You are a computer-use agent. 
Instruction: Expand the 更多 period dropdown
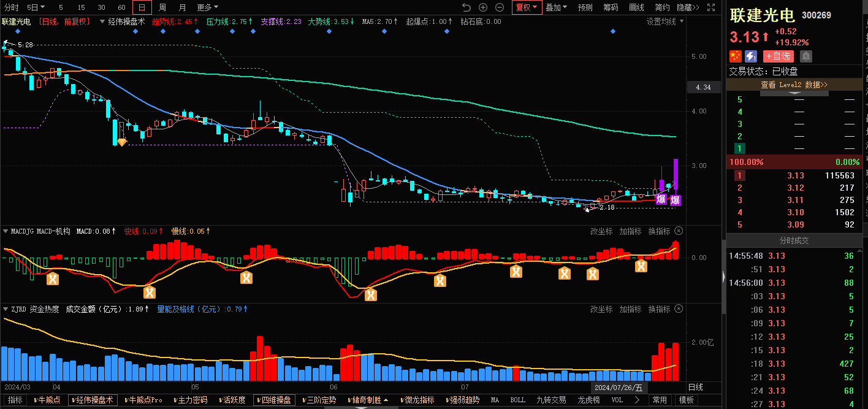click(x=207, y=7)
